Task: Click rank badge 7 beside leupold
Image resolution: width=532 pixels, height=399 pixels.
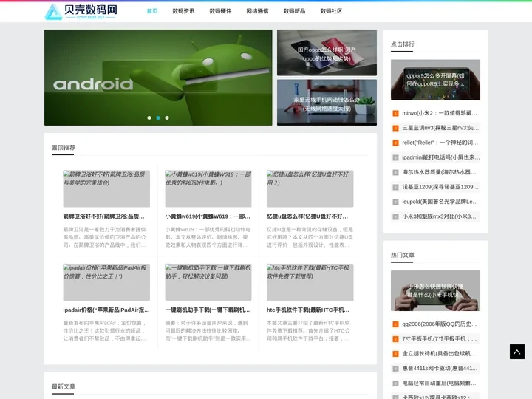Action: tap(395, 202)
